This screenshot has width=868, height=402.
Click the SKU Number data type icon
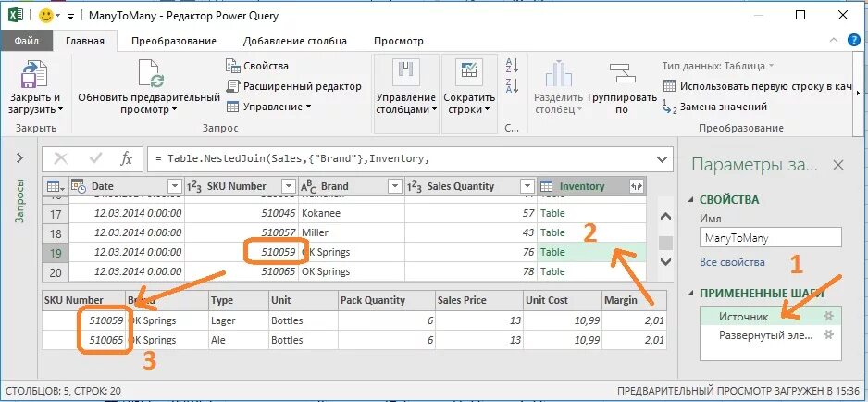[193, 186]
